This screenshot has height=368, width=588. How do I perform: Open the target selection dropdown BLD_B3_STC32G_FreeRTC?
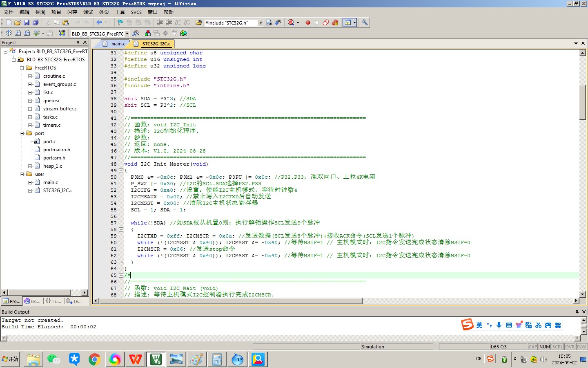click(x=127, y=34)
